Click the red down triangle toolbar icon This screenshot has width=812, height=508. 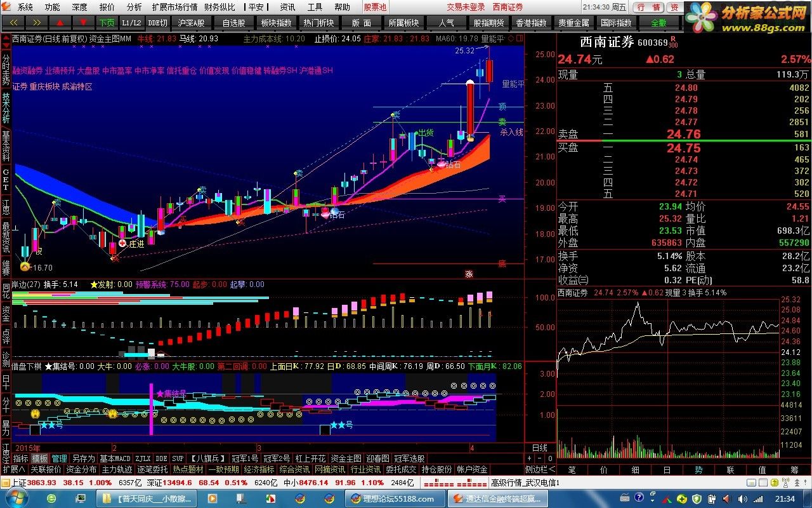(x=84, y=22)
